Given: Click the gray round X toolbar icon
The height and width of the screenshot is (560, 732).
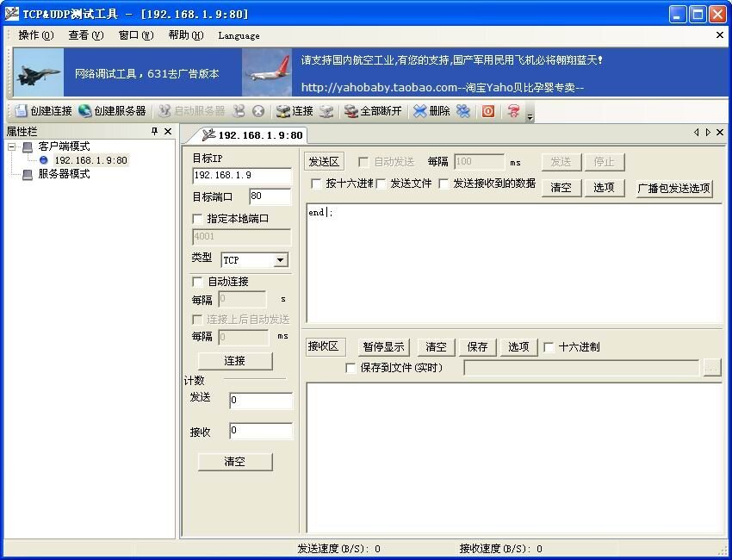Looking at the screenshot, I should pos(258,111).
